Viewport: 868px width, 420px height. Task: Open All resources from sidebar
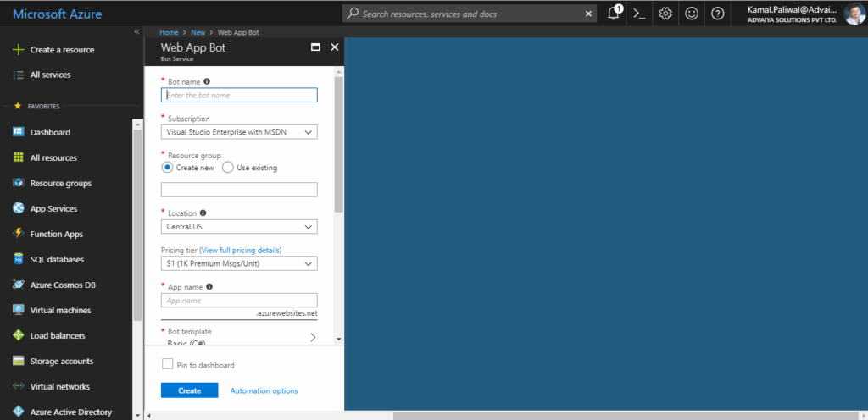(x=53, y=158)
